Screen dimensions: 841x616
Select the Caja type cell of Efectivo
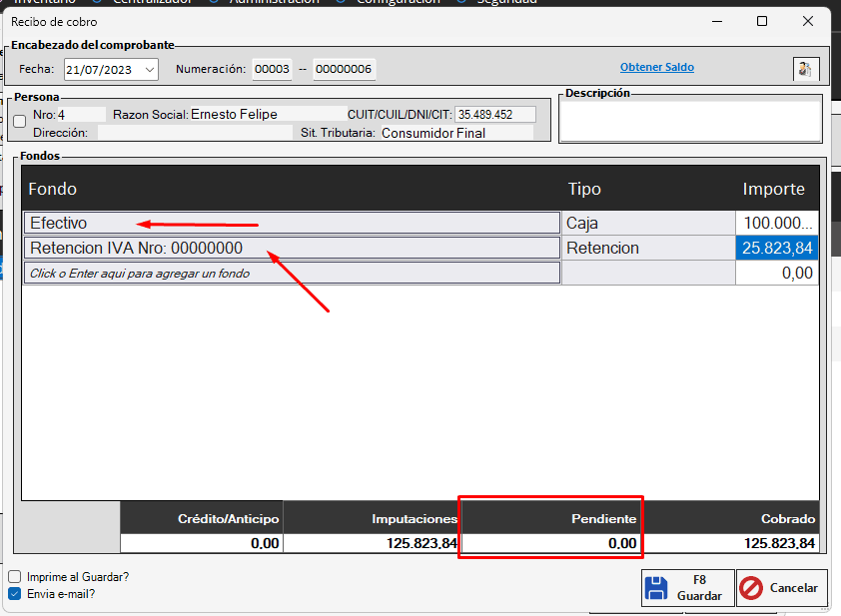tap(647, 223)
